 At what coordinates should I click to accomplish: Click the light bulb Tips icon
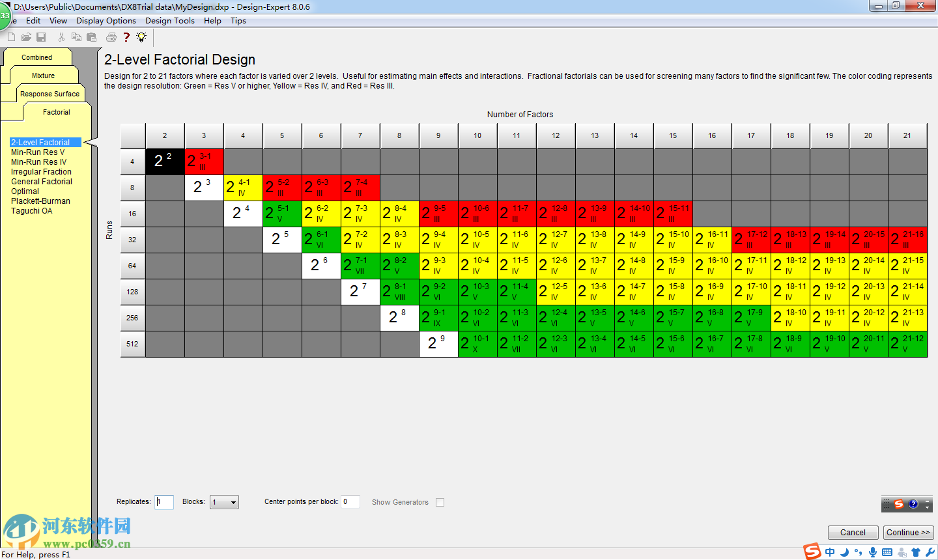coord(141,37)
